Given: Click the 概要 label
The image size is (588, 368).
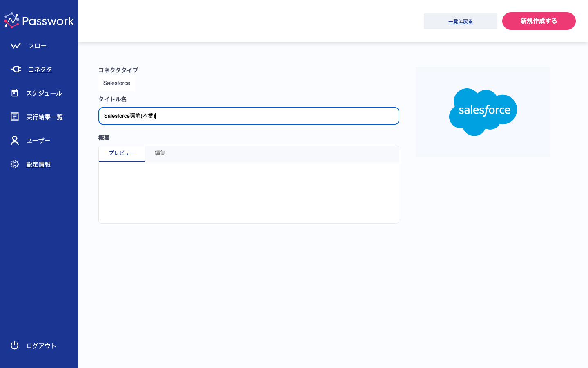Looking at the screenshot, I should (x=104, y=137).
